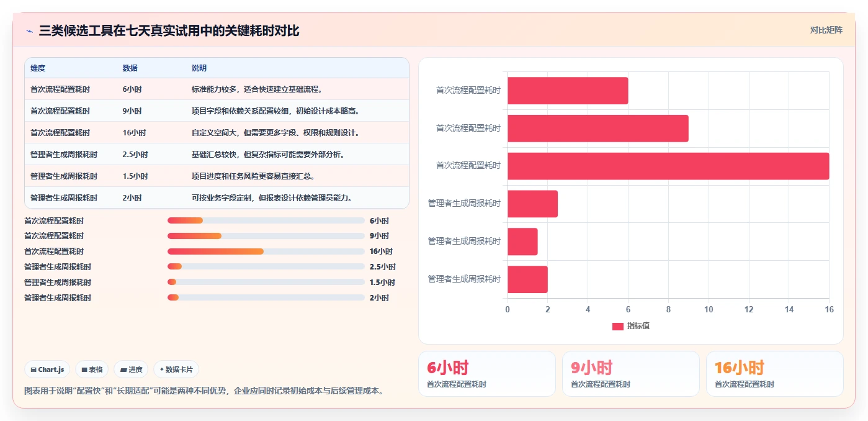
Task: Click the description 自定义空间大，但需要更多字段
Action: 276,133
